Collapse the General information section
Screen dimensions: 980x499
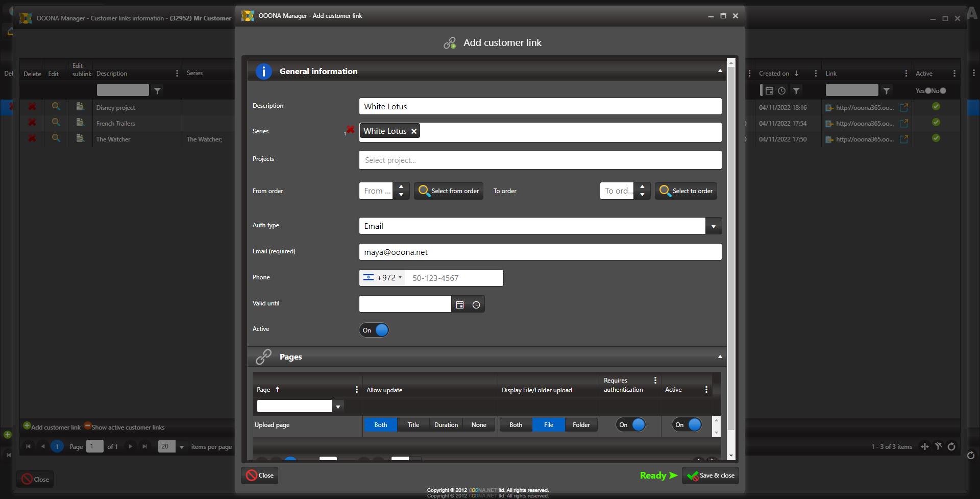(x=720, y=71)
